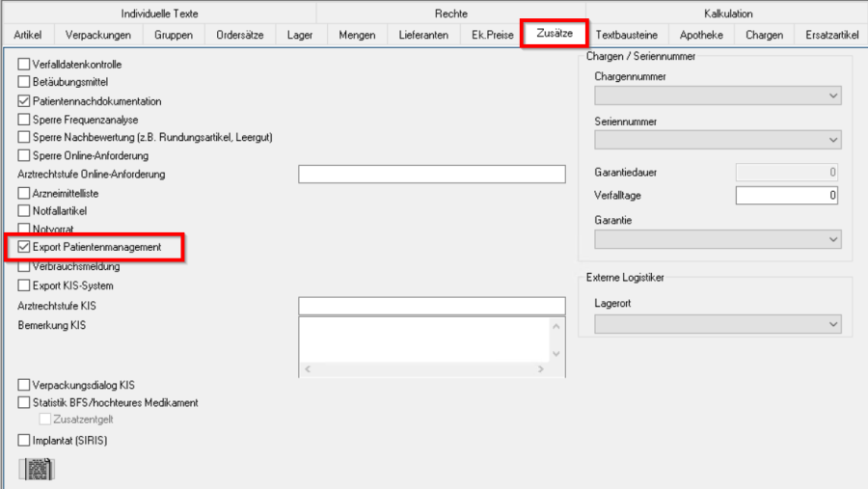Switch to Mengen tab
The width and height of the screenshot is (868, 489).
pyautogui.click(x=357, y=35)
